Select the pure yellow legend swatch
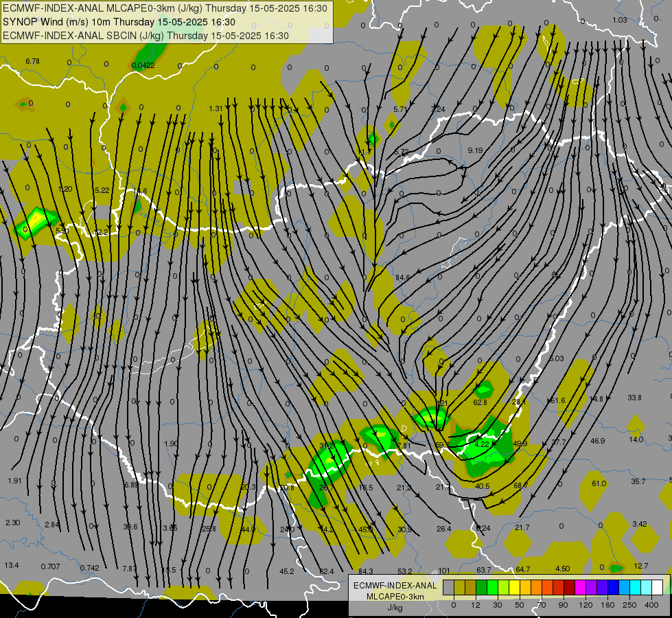 (514, 587)
